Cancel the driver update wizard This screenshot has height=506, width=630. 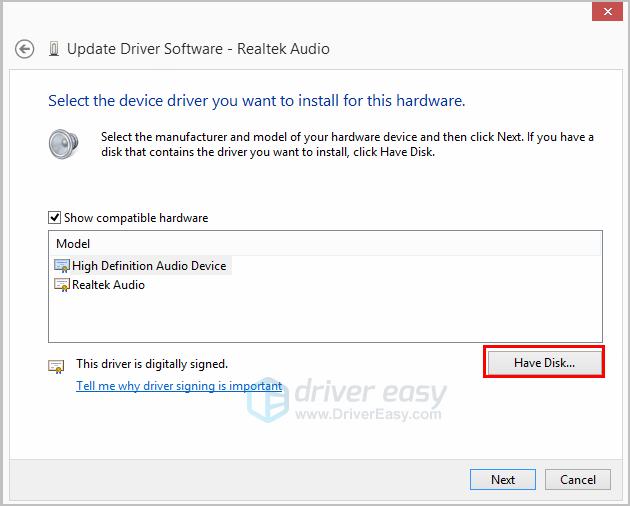[578, 479]
